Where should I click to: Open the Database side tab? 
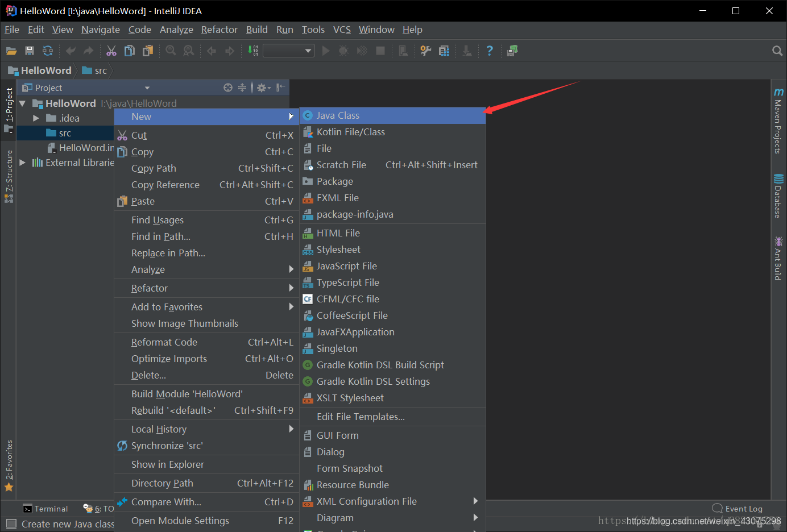pyautogui.click(x=778, y=196)
